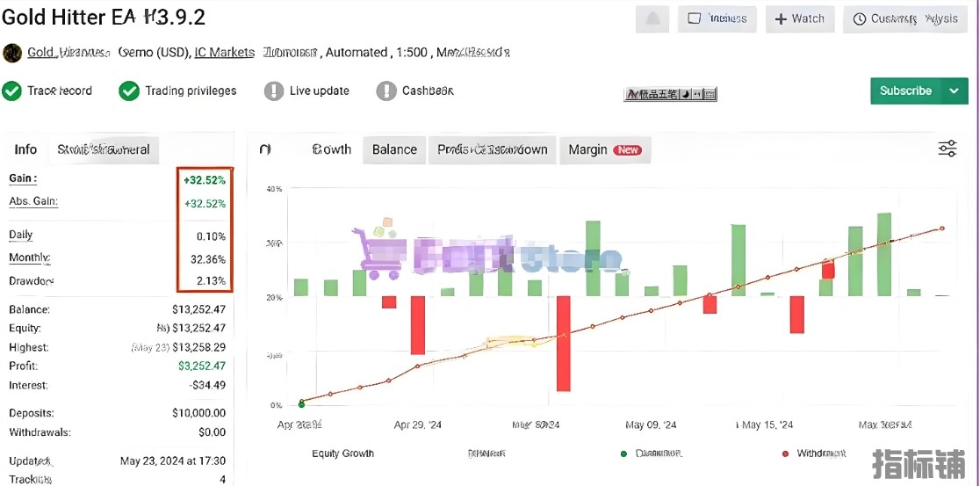Click the last data point on growth line
980x486 pixels.
(942, 228)
